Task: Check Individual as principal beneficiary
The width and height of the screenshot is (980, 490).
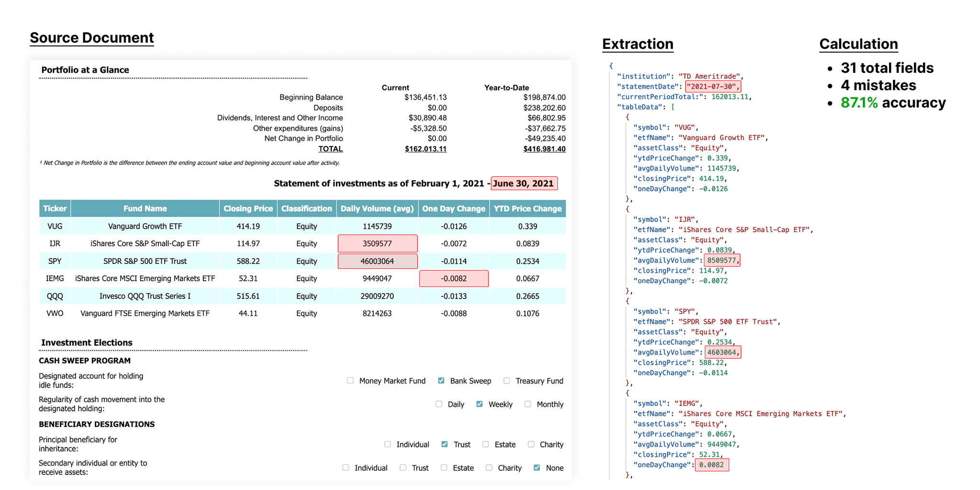Action: pyautogui.click(x=387, y=444)
